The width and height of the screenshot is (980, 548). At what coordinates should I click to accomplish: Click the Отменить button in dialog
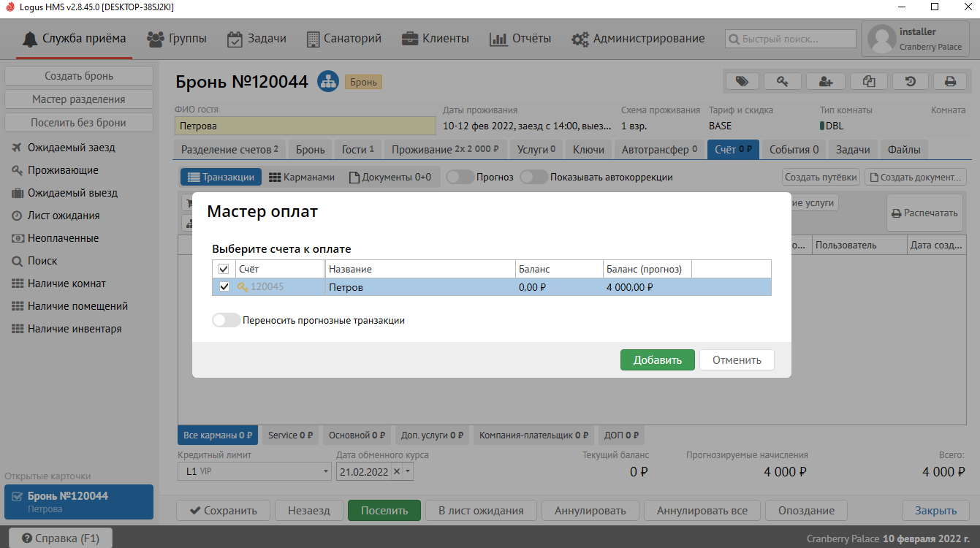(x=736, y=359)
